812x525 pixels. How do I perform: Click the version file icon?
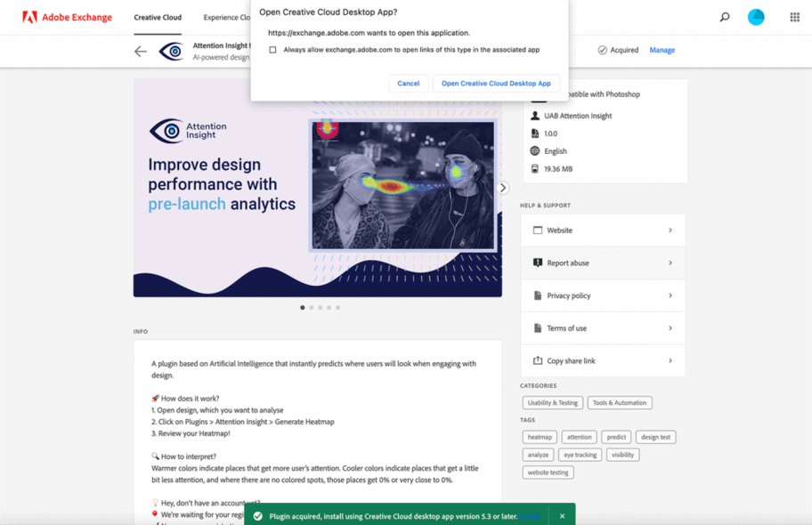[x=535, y=133]
